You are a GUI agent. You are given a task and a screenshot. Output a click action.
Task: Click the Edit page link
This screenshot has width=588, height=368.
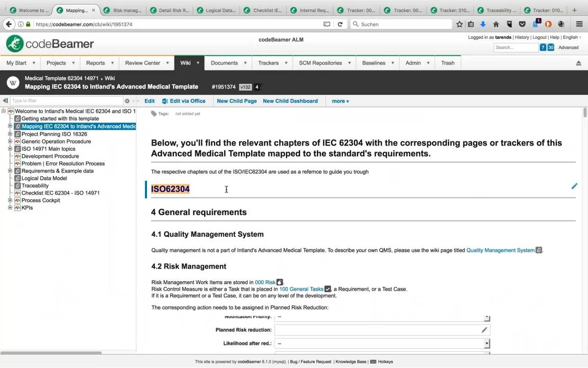point(149,101)
